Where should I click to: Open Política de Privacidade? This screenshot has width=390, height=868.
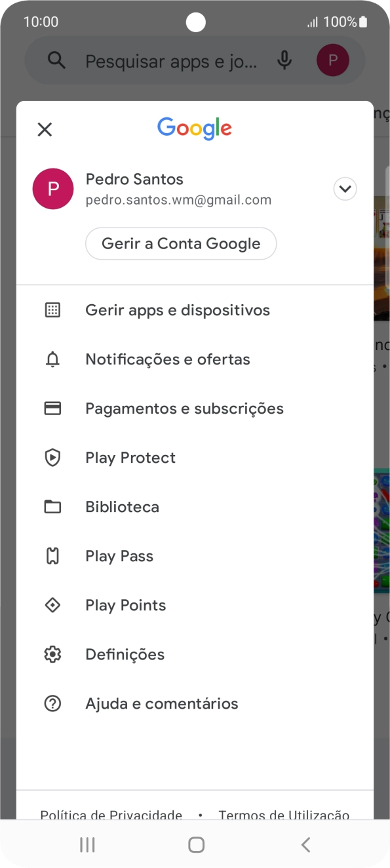(111, 815)
